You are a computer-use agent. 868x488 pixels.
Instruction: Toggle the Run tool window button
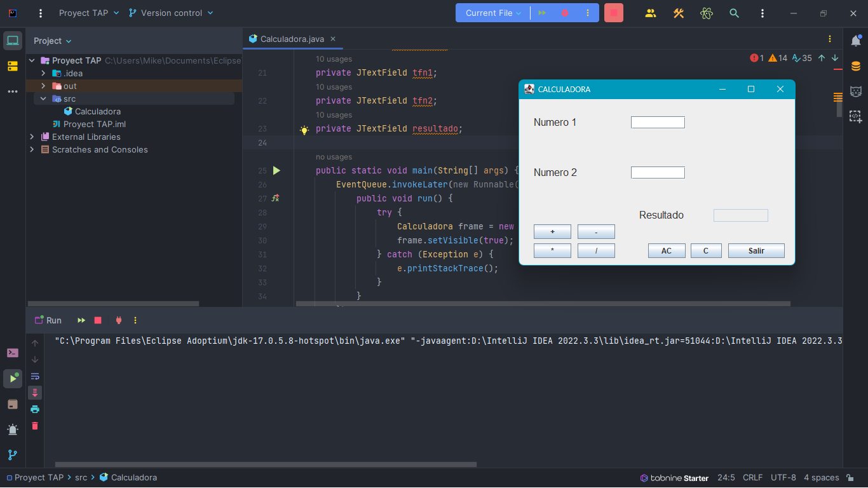(x=13, y=379)
